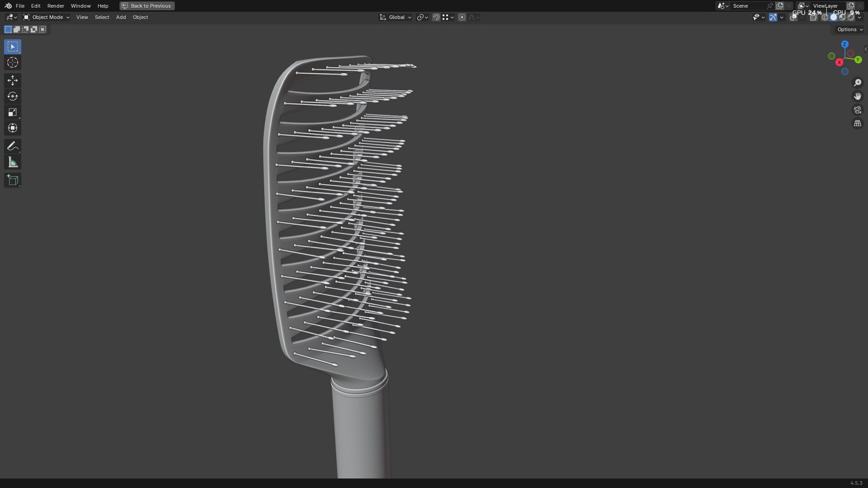Select the Transform tool
The image size is (868, 488).
tap(13, 128)
